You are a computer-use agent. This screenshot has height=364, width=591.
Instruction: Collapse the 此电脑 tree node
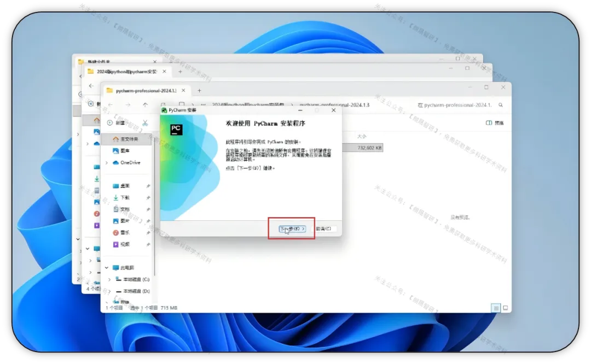(107, 268)
